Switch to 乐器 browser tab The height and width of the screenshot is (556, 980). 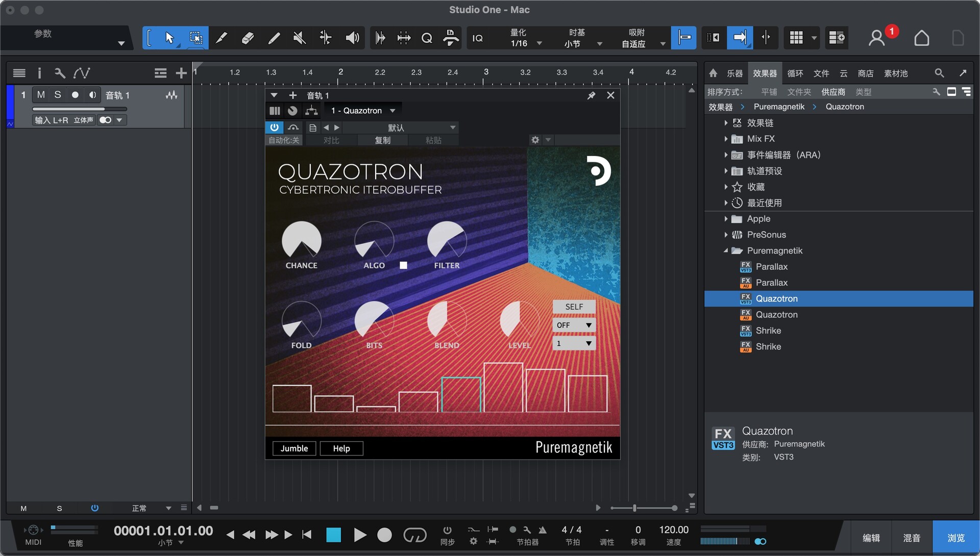coord(735,73)
